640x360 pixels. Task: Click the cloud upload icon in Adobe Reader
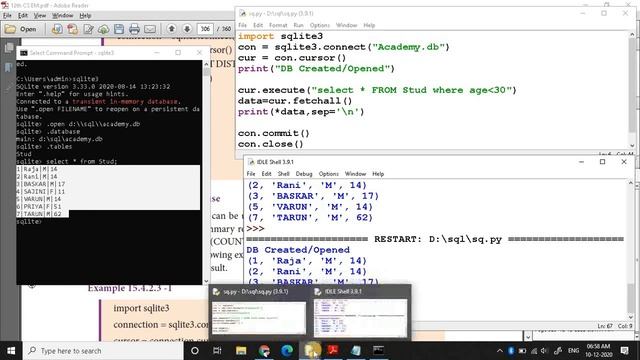point(104,29)
